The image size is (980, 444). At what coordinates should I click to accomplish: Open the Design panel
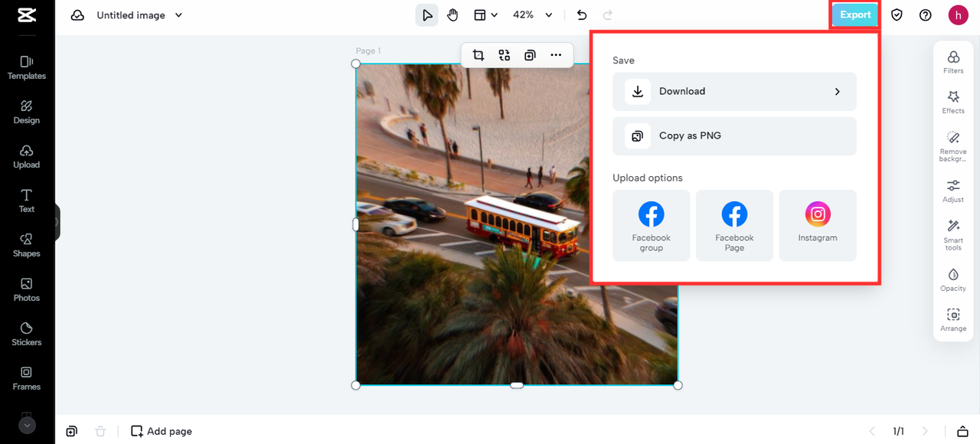point(27,112)
